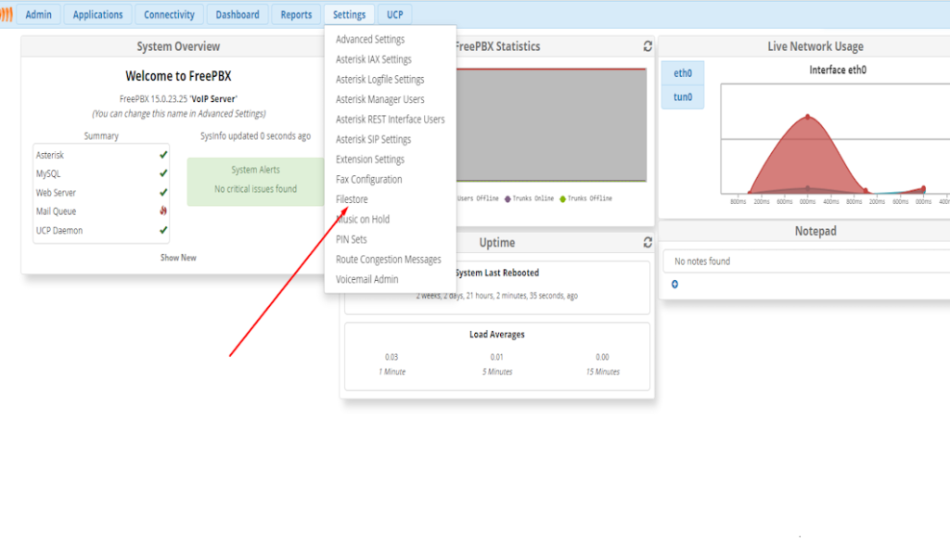Open the Connectivity menu
The height and width of the screenshot is (560, 950).
169,15
